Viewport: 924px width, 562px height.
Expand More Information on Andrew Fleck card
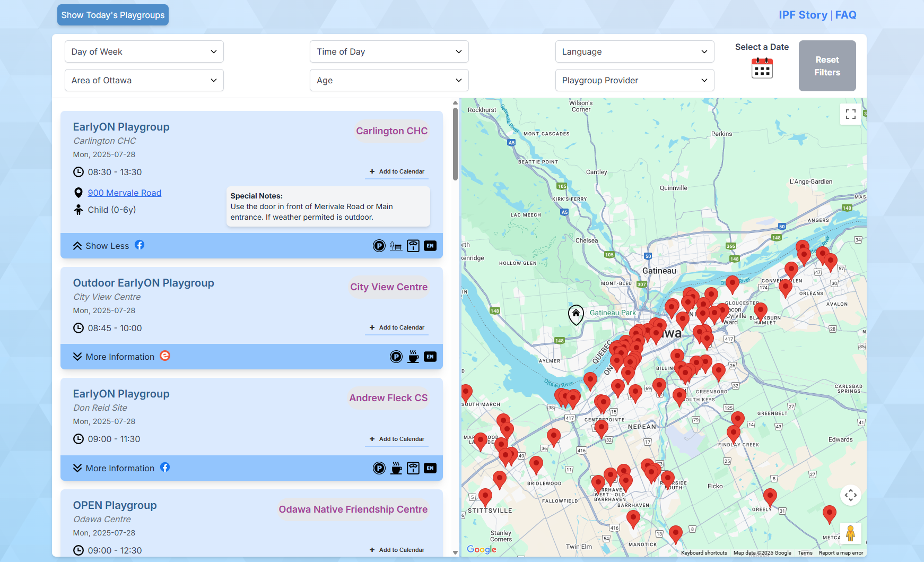[114, 468]
